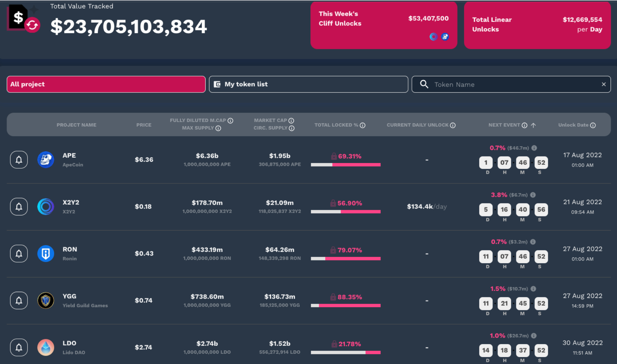Screen dimensions: 617x364
Task: Click the Token Name search field
Action: [510, 85]
